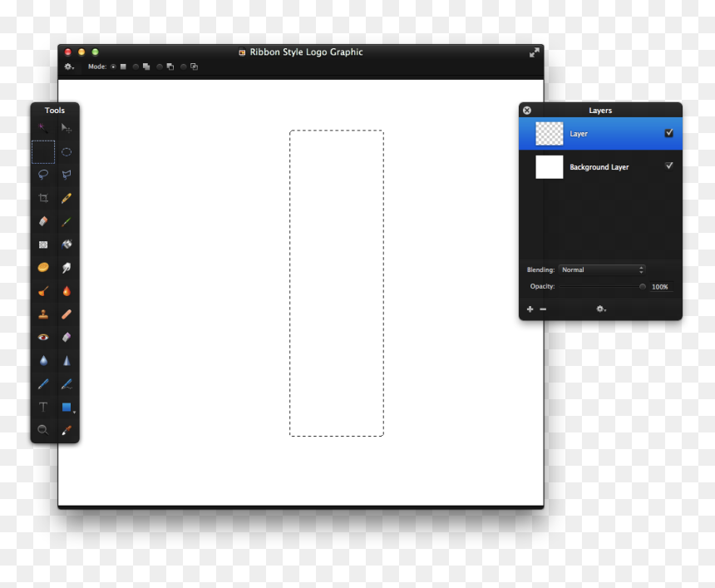This screenshot has width=715, height=588.
Task: Click the 100% opacity value field
Action: [660, 286]
